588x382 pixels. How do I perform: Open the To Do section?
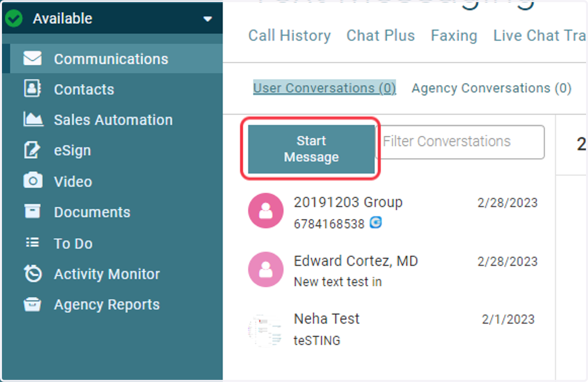[73, 243]
